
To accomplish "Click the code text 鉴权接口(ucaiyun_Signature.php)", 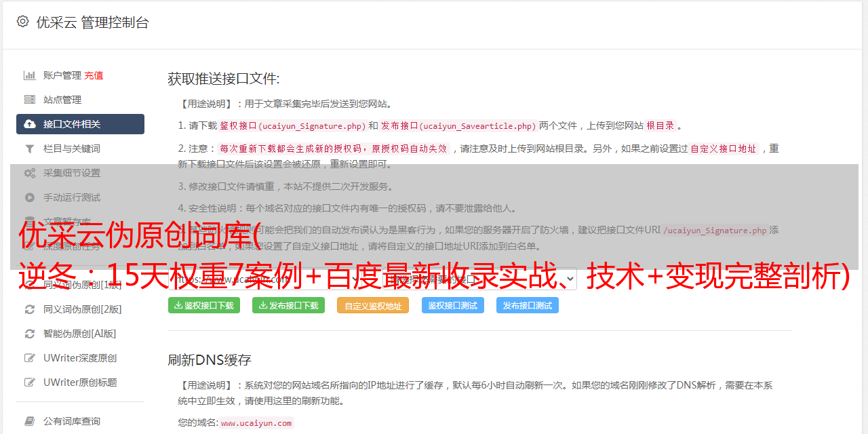I will tap(292, 125).
